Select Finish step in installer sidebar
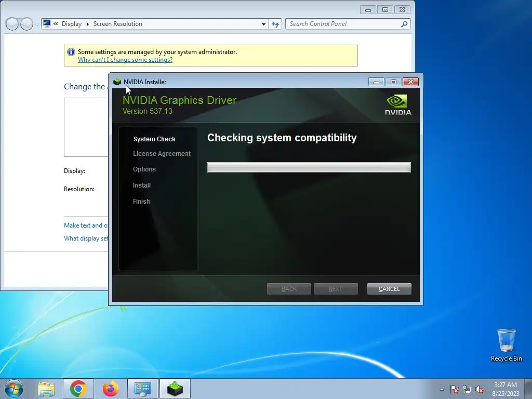This screenshot has width=532, height=399. point(141,201)
